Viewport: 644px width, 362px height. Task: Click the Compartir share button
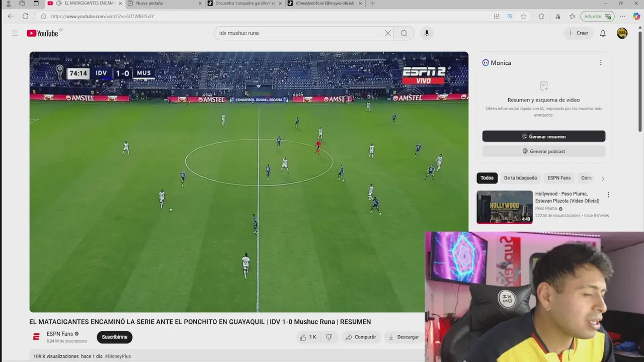pos(361,337)
